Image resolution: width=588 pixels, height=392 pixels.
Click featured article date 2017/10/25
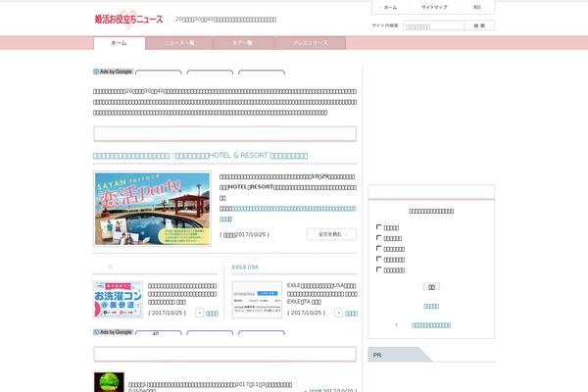(x=244, y=234)
